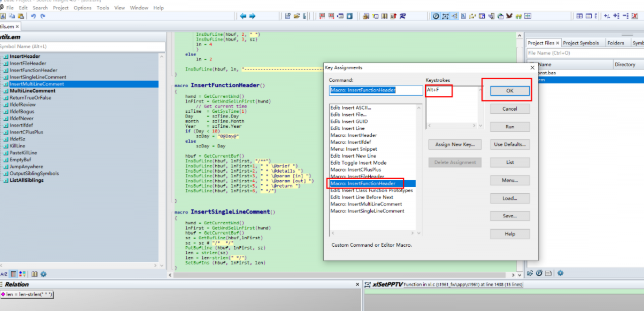Viewport: 644px width, 311px height.
Task: Go back with the blue left arrow
Action: pyautogui.click(x=243, y=16)
